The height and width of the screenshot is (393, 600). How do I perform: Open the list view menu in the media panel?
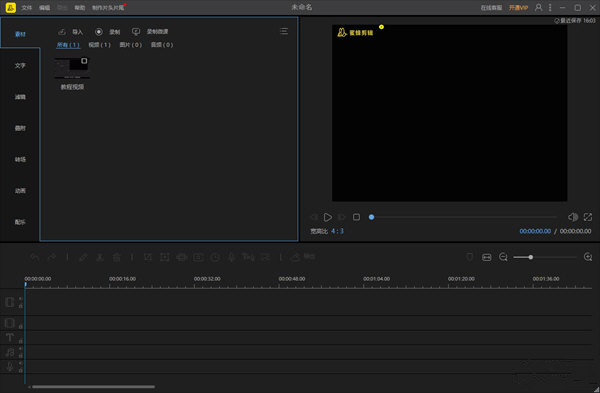coord(284,31)
